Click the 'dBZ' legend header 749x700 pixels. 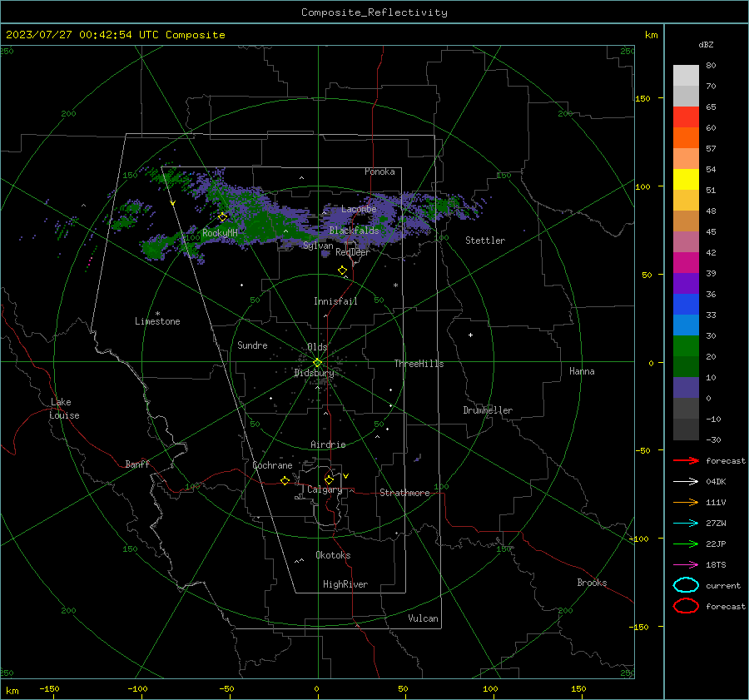[x=706, y=45]
